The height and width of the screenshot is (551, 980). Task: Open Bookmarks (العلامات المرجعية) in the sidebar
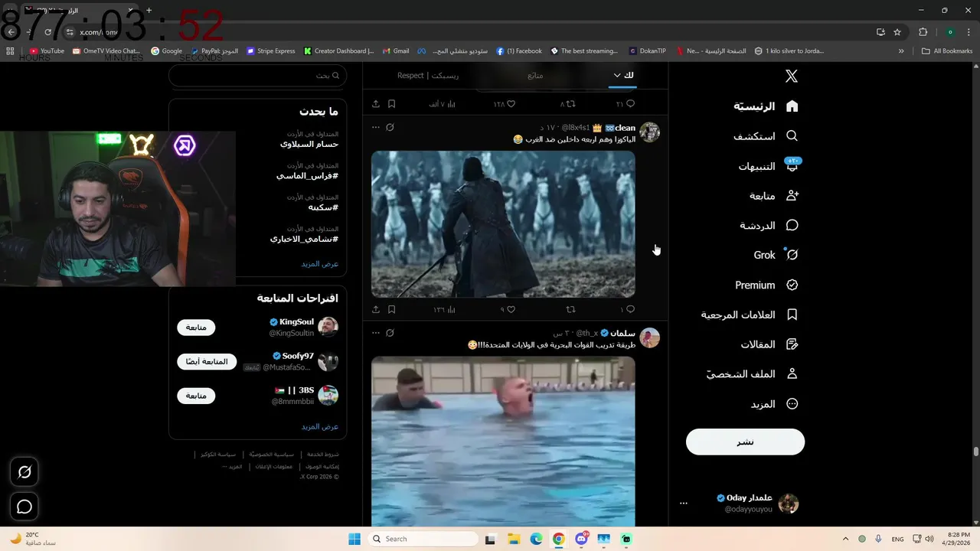point(750,315)
